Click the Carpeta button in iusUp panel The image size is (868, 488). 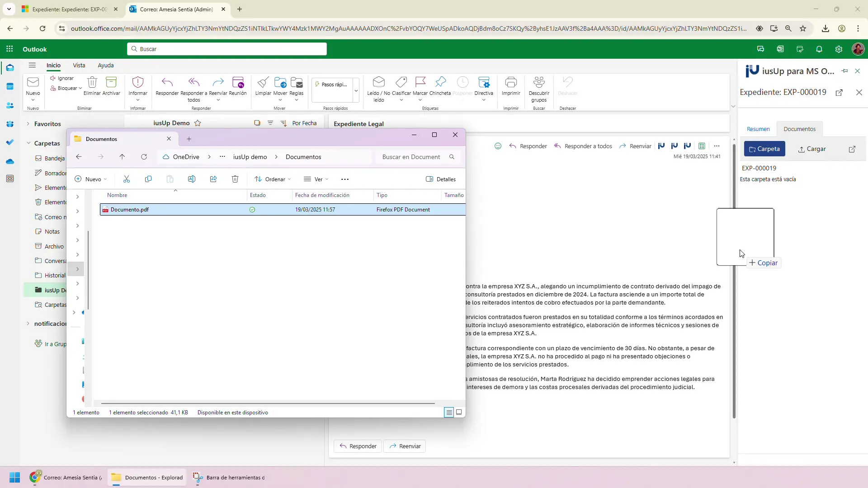[x=764, y=149]
